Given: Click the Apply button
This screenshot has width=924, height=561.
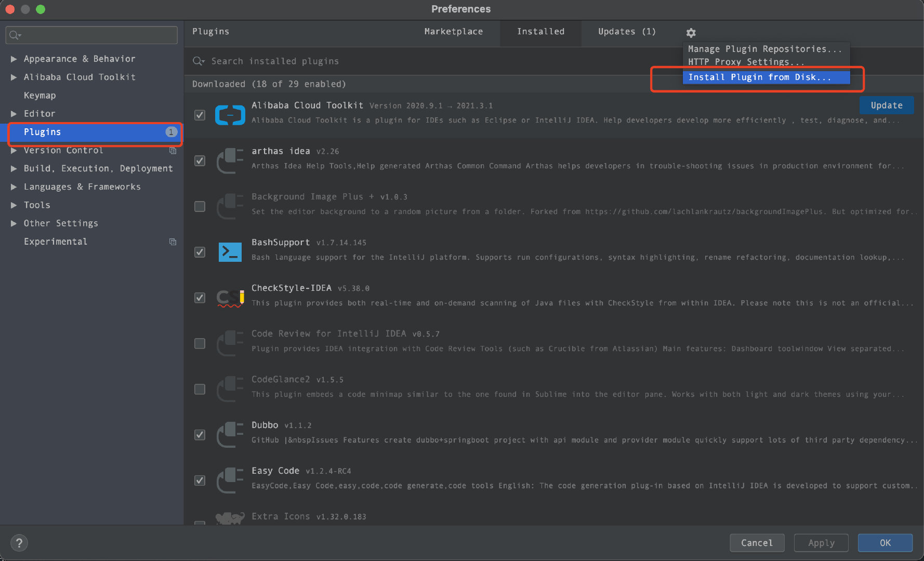Looking at the screenshot, I should click(821, 543).
